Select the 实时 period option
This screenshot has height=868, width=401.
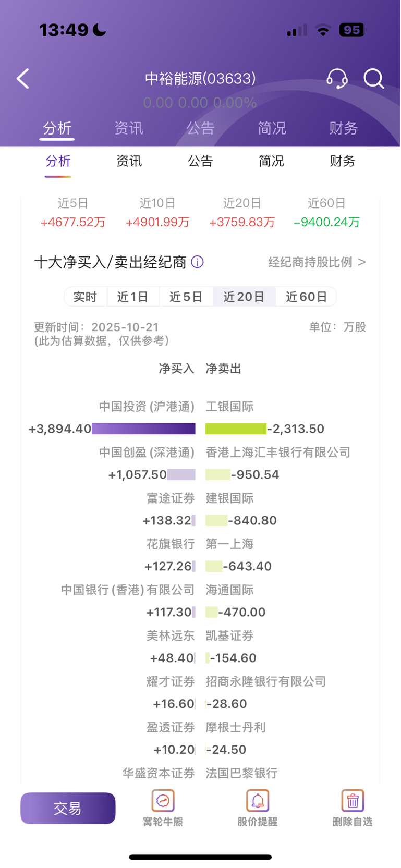click(x=86, y=297)
